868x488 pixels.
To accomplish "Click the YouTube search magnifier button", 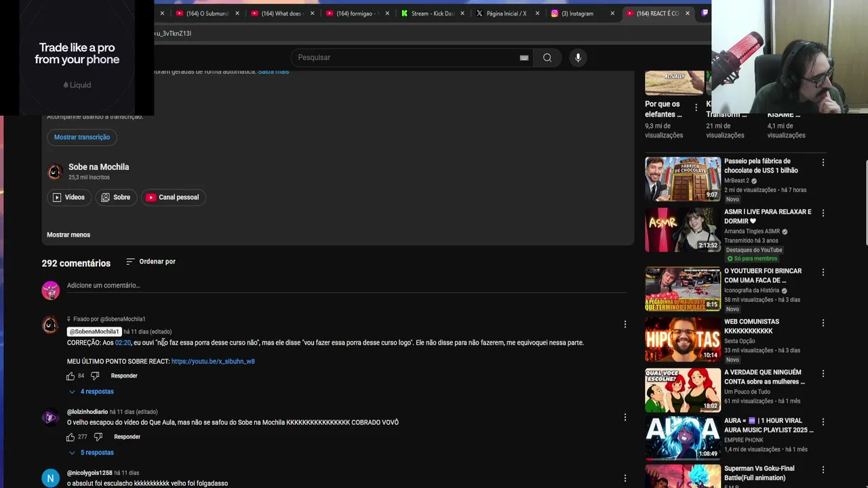I will 547,58.
